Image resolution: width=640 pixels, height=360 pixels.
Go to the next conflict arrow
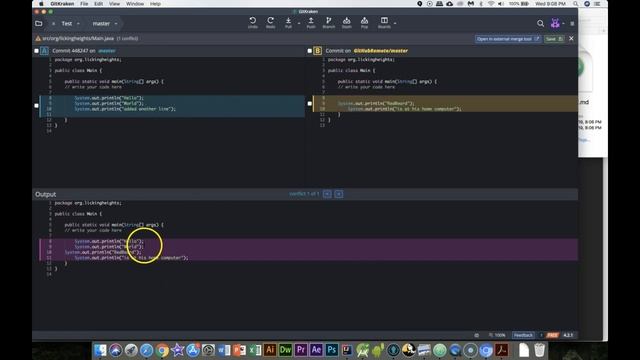(x=339, y=194)
